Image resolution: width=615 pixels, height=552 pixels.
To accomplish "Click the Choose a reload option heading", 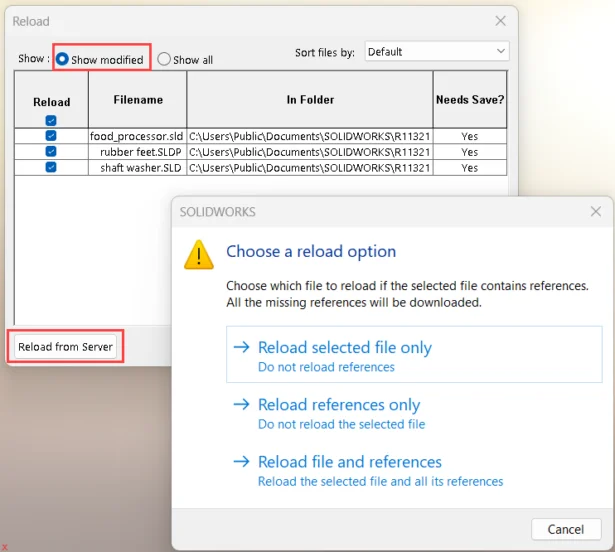I will pyautogui.click(x=311, y=251).
